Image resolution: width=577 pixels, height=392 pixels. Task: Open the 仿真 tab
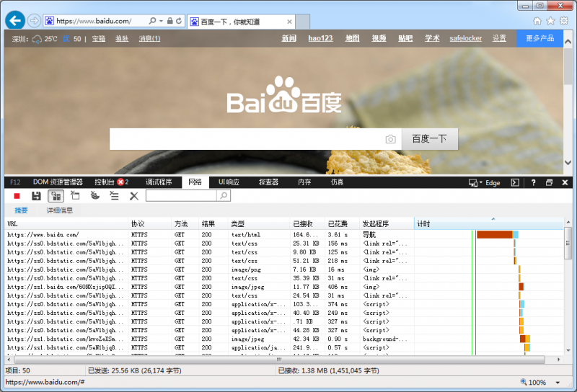coord(337,182)
